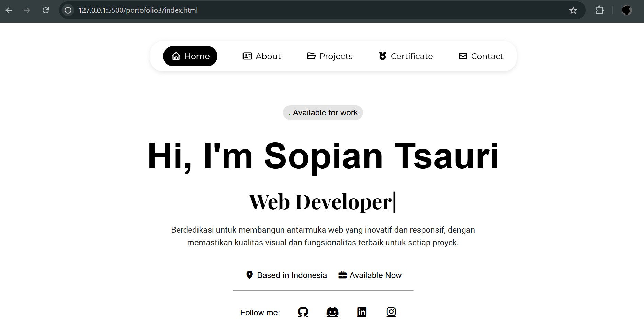Click the medal icon beside Certificate

tap(383, 56)
